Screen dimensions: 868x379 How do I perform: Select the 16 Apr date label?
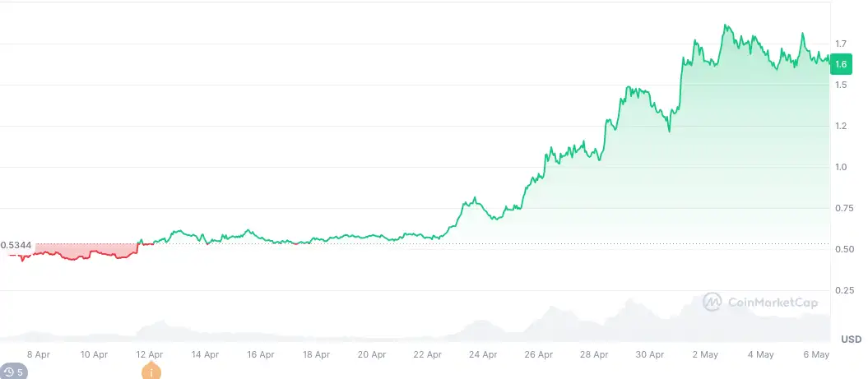261,355
